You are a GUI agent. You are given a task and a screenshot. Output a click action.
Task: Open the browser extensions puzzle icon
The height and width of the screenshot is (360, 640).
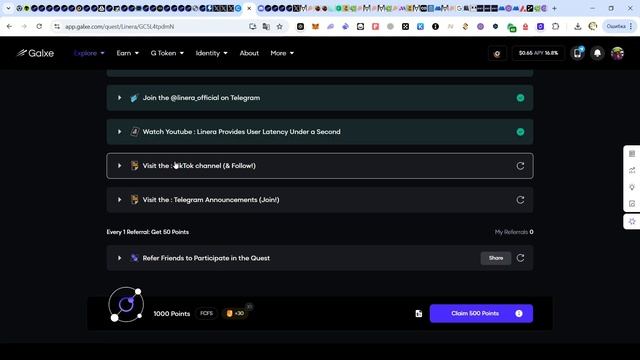556,27
